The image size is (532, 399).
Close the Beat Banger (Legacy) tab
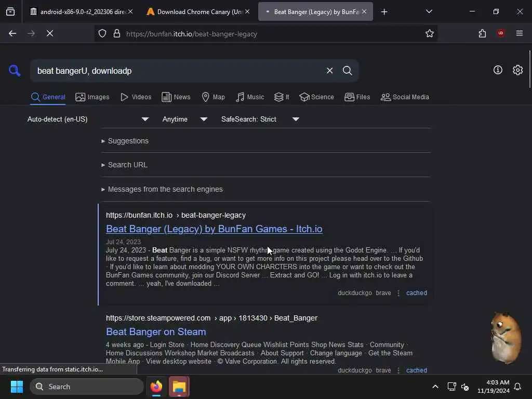point(364,11)
